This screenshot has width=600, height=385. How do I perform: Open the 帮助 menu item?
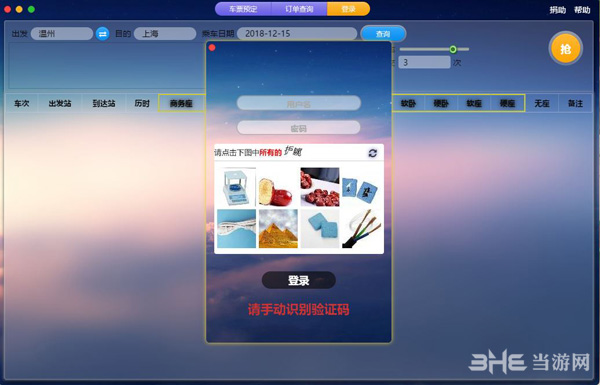(x=582, y=10)
